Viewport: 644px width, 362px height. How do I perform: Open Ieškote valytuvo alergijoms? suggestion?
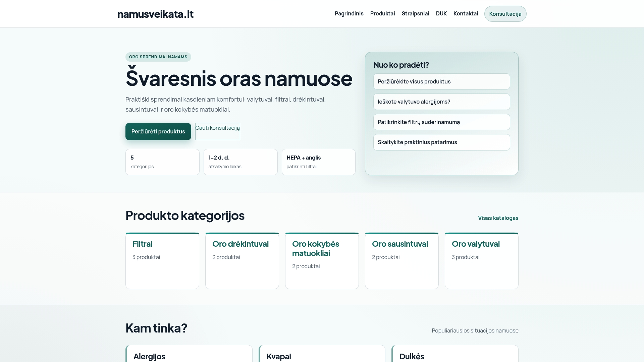[x=441, y=102]
